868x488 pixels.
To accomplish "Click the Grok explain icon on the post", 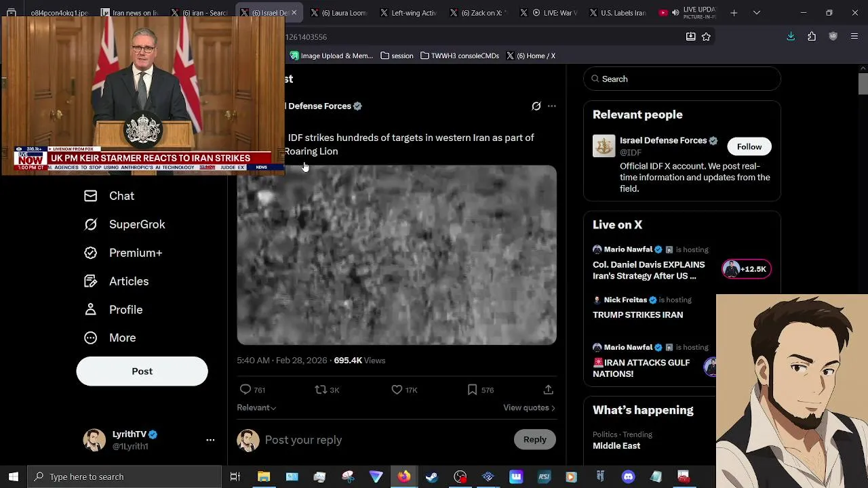I will [x=536, y=106].
